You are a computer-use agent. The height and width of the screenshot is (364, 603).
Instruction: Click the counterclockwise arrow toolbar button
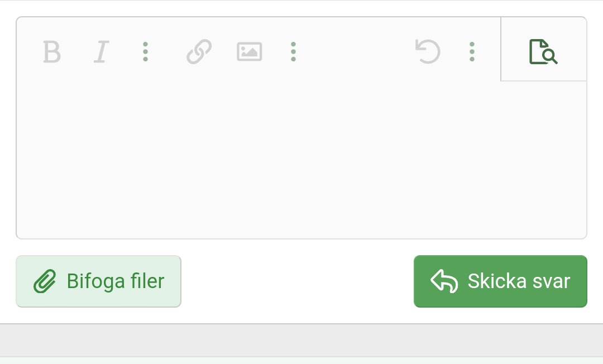[x=428, y=51]
